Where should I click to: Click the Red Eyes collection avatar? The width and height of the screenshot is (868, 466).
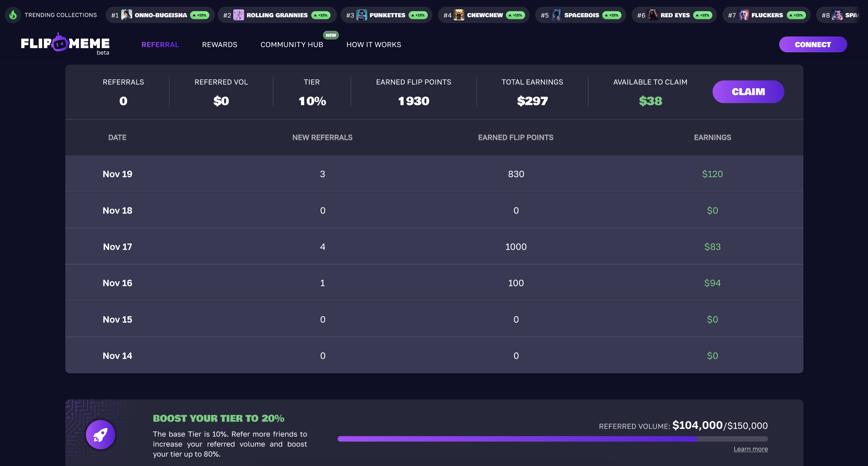(x=653, y=15)
